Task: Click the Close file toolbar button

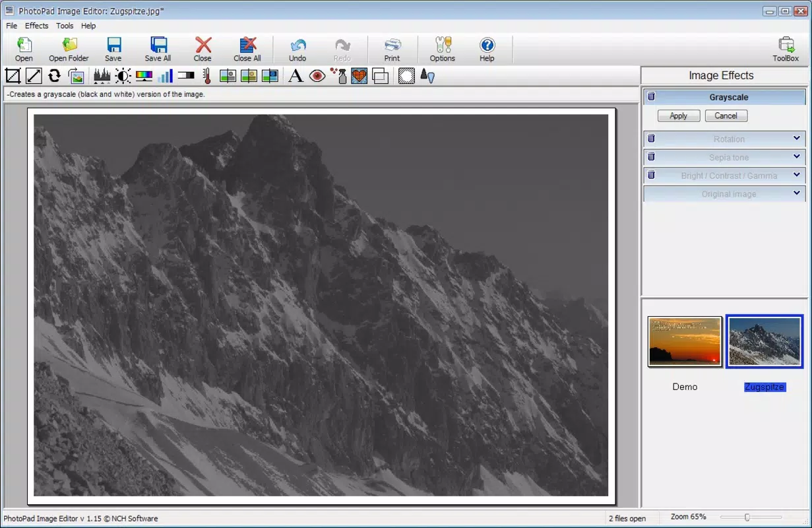Action: click(x=203, y=49)
